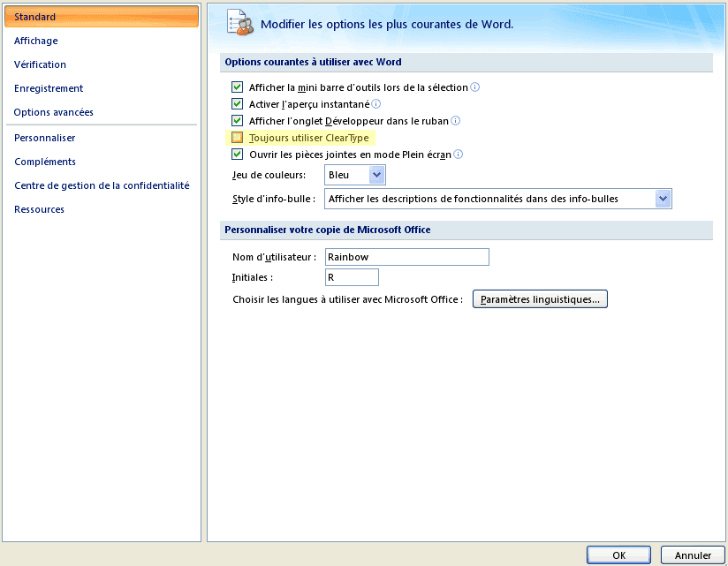This screenshot has width=728, height=566.
Task: Click info icon next to Plein écran option
Action: tap(458, 155)
